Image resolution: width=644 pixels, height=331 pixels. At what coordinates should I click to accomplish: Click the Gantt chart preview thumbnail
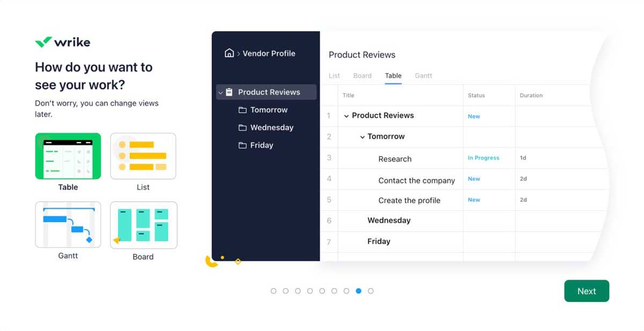tap(68, 224)
